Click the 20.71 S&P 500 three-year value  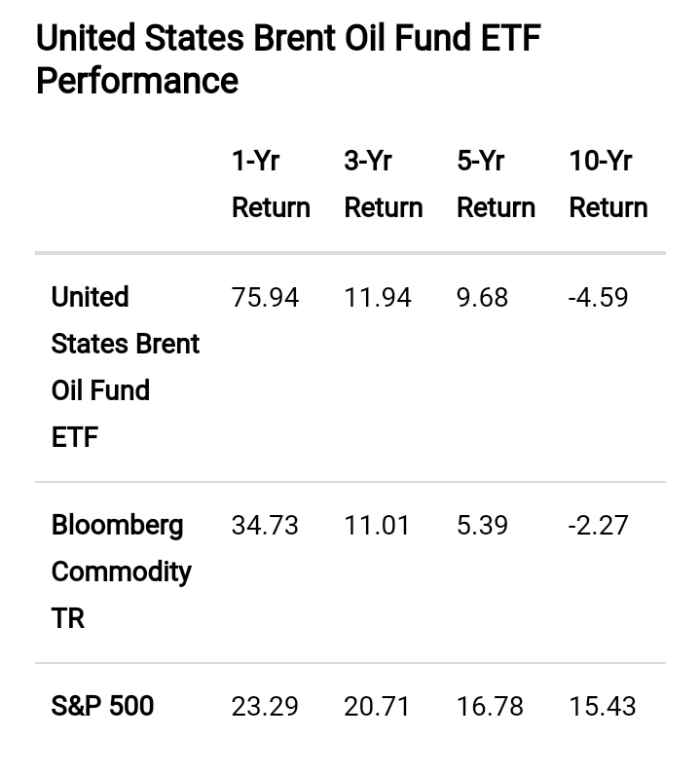(378, 707)
